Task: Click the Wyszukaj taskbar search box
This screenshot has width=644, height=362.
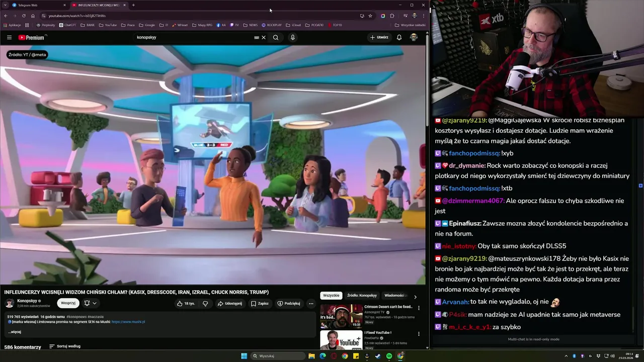Action: 278,356
